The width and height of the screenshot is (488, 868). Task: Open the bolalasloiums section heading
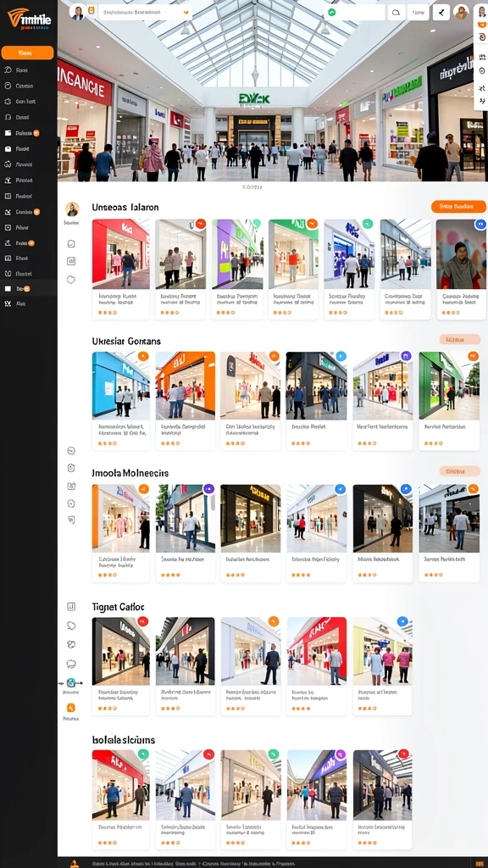pos(124,739)
